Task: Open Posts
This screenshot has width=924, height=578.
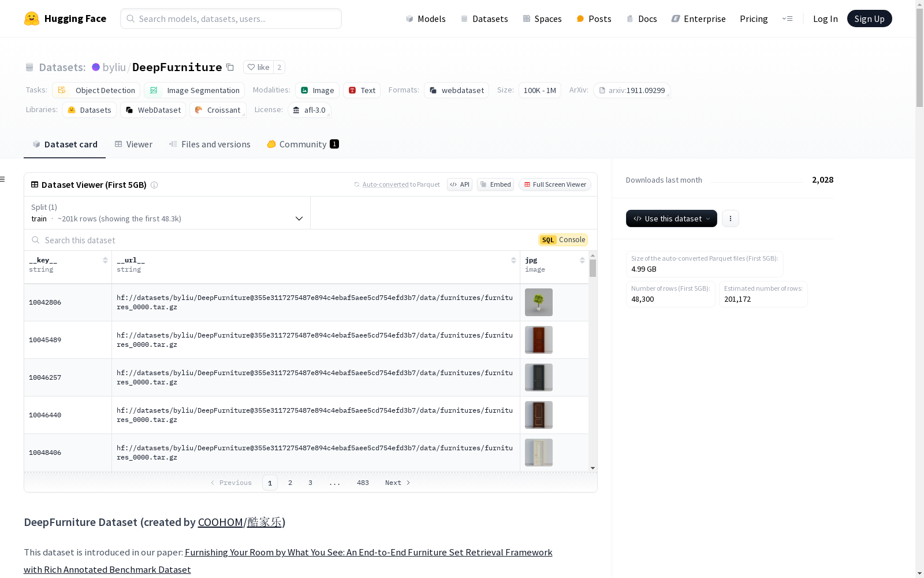Action: [x=594, y=18]
